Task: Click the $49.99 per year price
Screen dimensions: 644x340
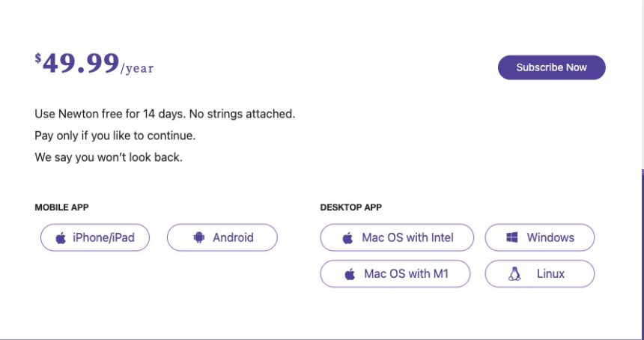Action: (94, 64)
